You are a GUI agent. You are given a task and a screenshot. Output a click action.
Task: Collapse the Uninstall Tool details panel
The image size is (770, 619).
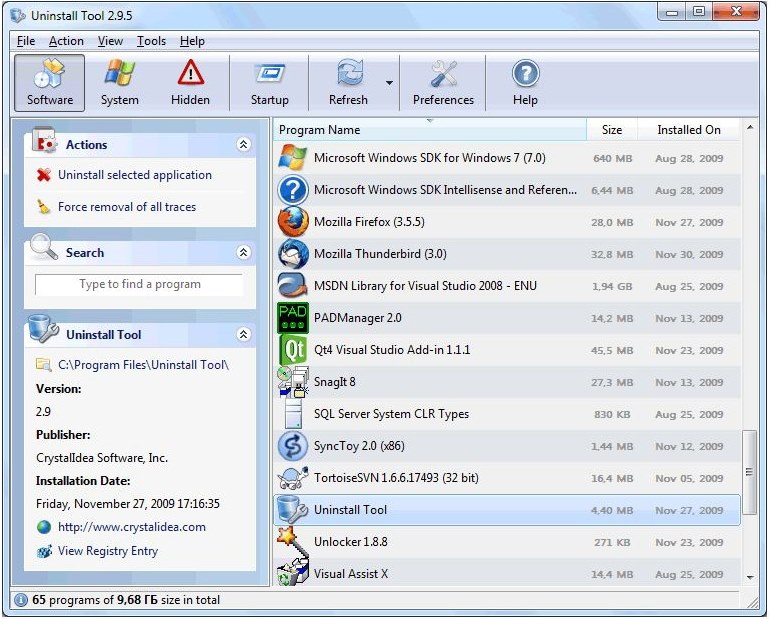[x=243, y=335]
